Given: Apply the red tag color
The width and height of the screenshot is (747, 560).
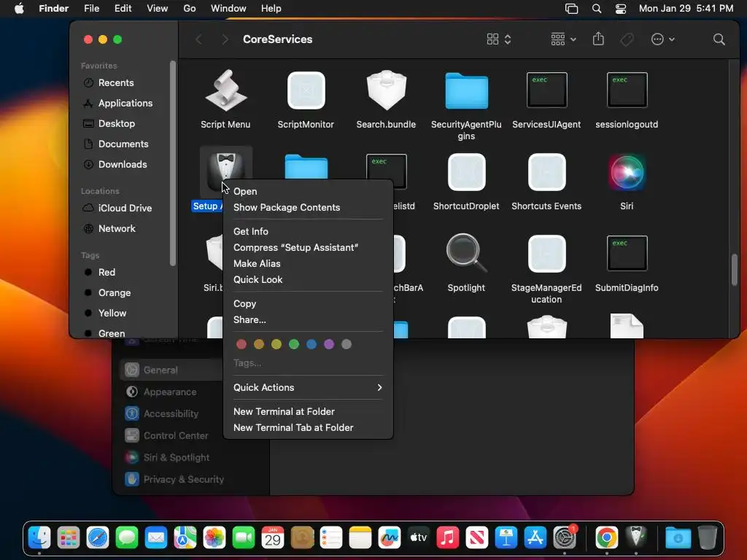Looking at the screenshot, I should (241, 344).
